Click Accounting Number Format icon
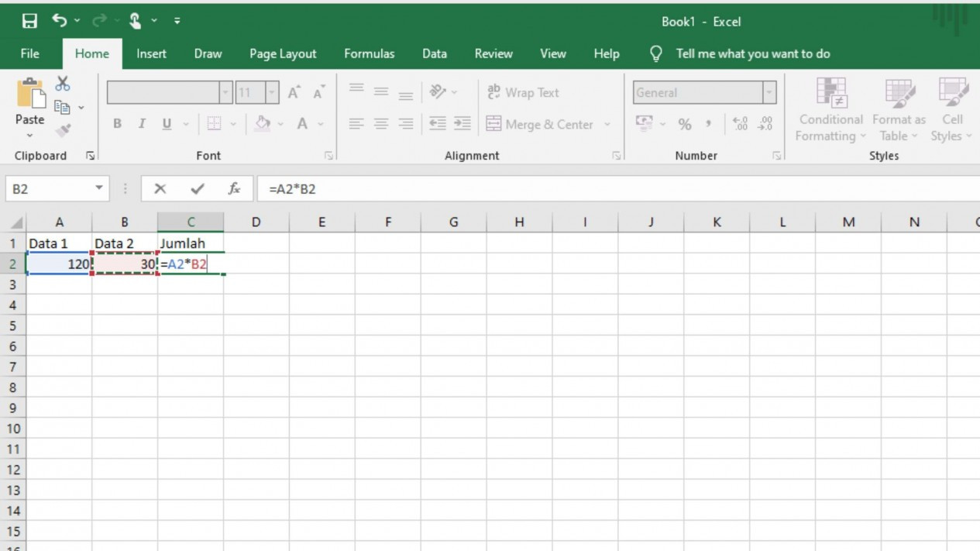The height and width of the screenshot is (551, 980). (644, 124)
